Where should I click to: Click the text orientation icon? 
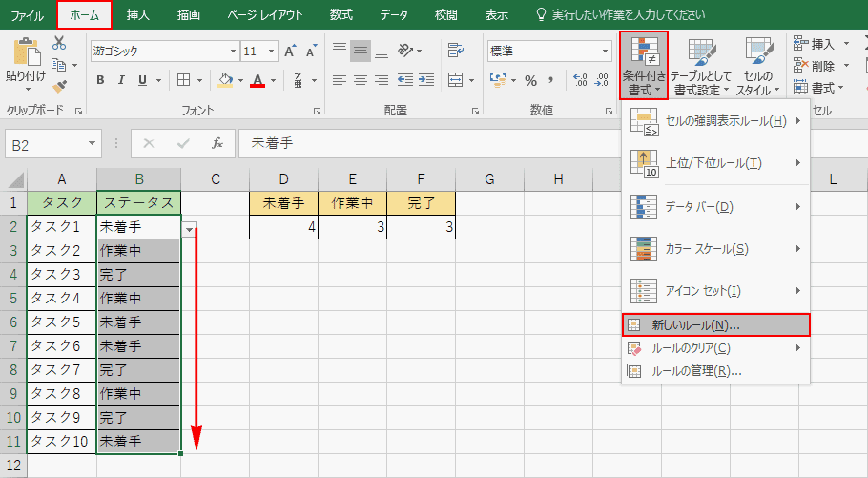tap(405, 51)
